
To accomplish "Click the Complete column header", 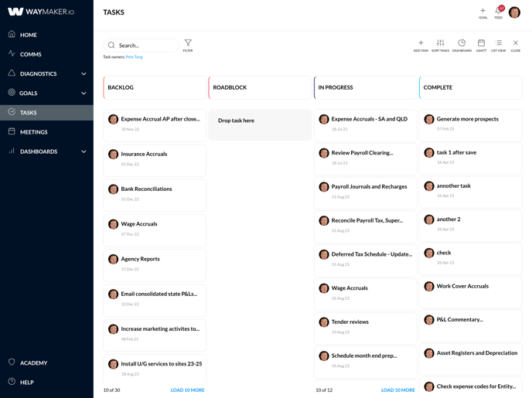I will [471, 87].
